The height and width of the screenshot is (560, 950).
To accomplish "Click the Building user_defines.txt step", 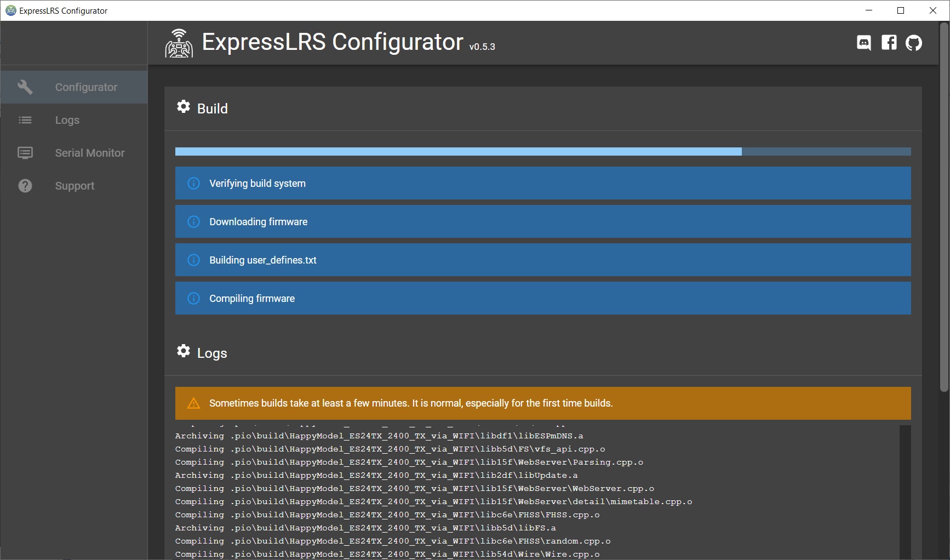I will coord(543,260).
